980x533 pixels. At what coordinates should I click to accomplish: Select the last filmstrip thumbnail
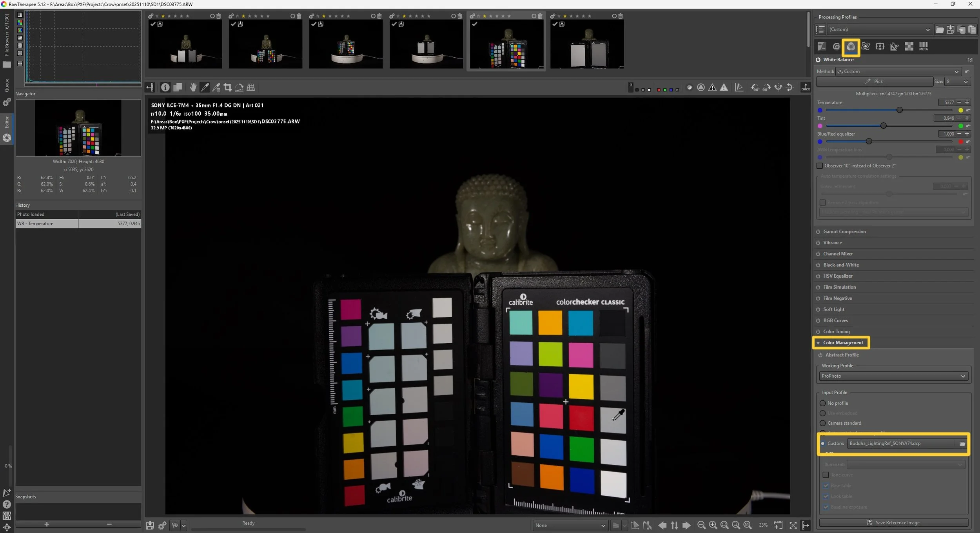[587, 44]
